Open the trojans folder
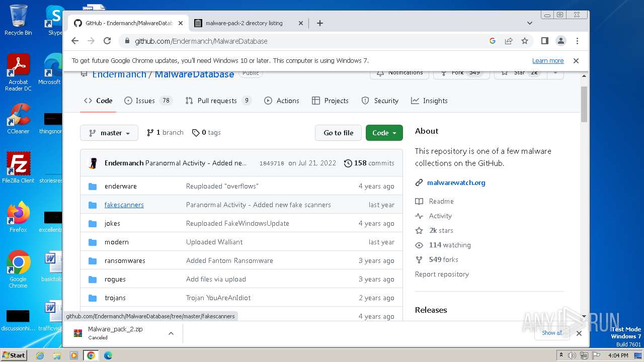The width and height of the screenshot is (644, 362). (x=115, y=298)
